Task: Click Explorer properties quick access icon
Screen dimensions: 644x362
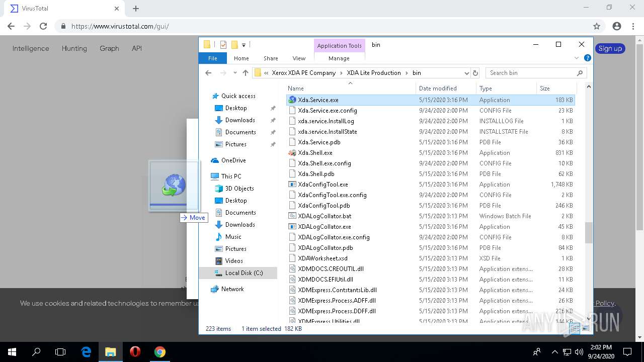Action: point(223,45)
